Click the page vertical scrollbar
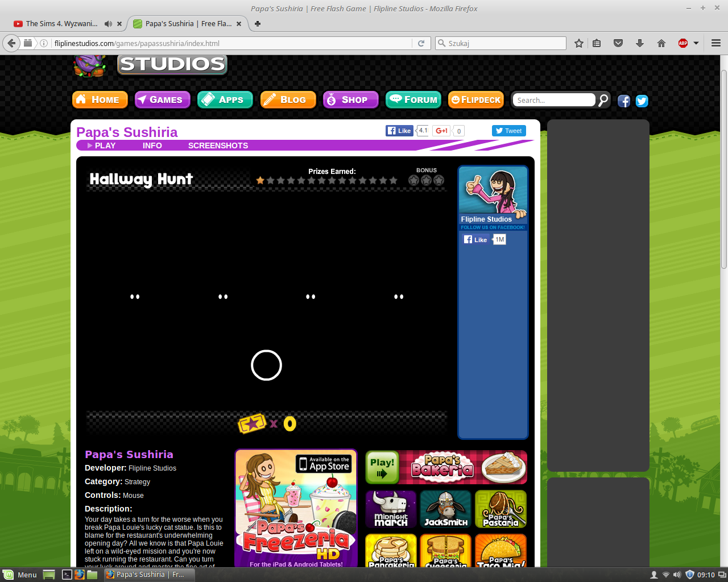 click(723, 171)
